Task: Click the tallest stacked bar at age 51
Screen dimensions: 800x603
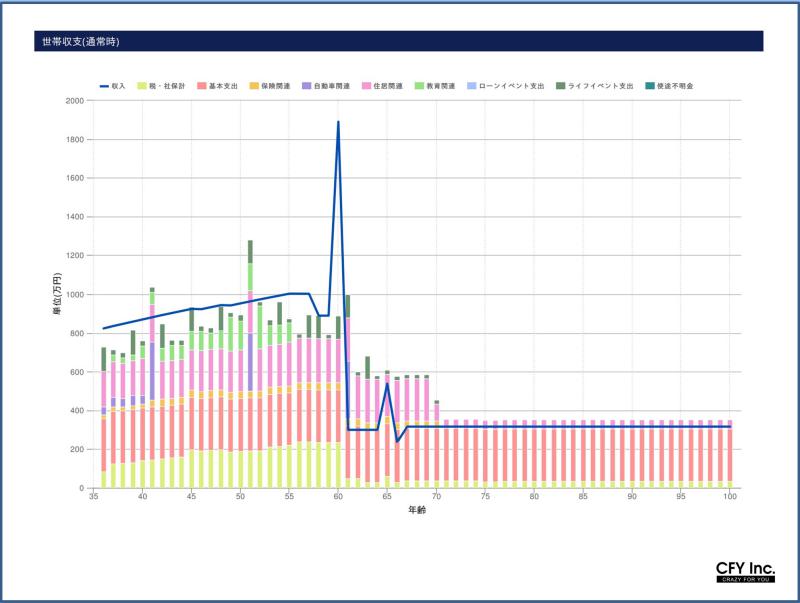Action: click(250, 380)
